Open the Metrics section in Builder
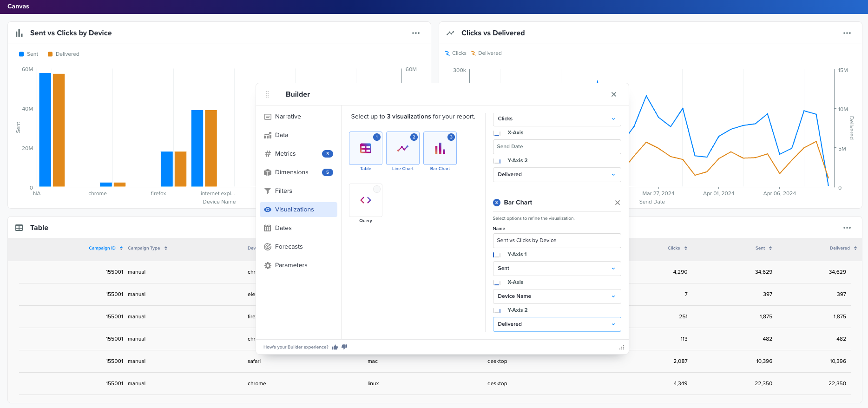 (298, 154)
